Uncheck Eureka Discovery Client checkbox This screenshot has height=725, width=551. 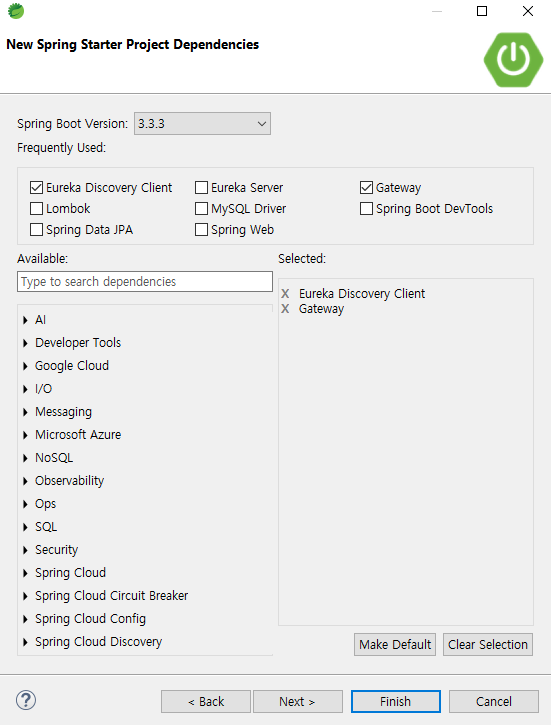[37, 187]
